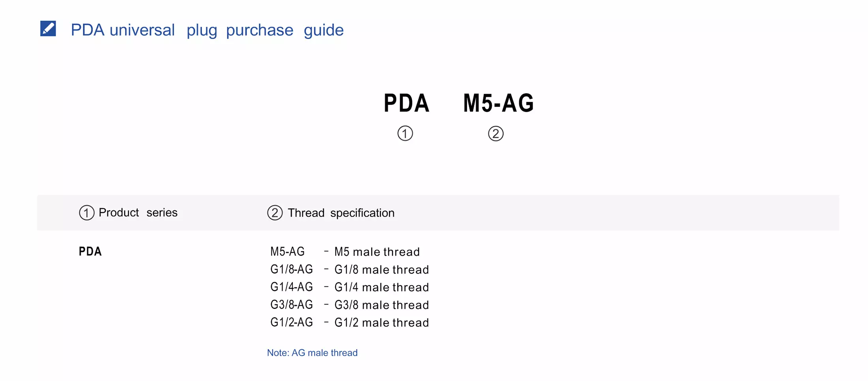This screenshot has width=868, height=381.
Task: Select the G1/4-AG thread code
Action: click(x=291, y=287)
